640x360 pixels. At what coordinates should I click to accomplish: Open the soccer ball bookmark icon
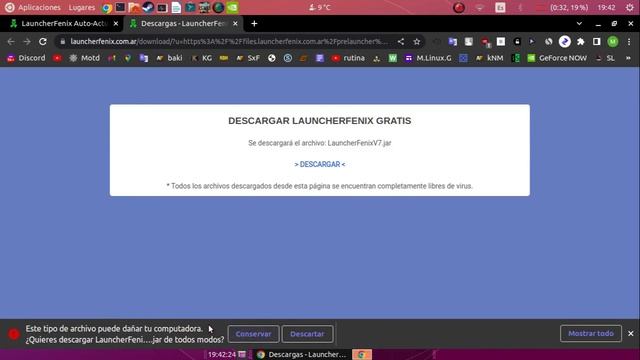tap(272, 58)
